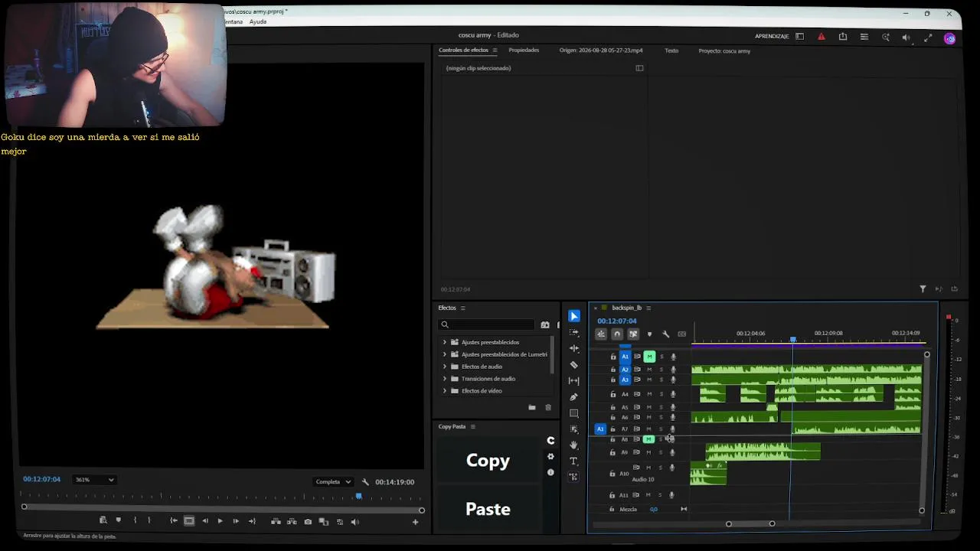The height and width of the screenshot is (551, 980).
Task: Expand the Efectos de audio folder
Action: click(445, 367)
